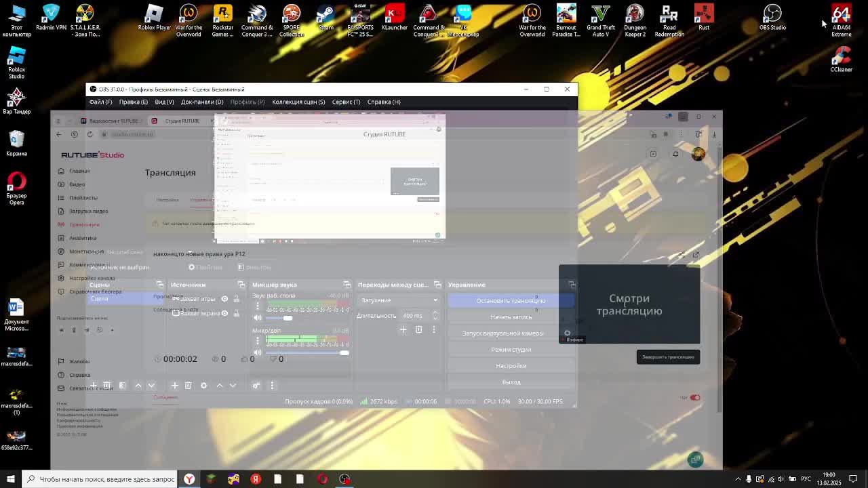
Task: Open the Док-панели menu in OBS
Action: 202,102
